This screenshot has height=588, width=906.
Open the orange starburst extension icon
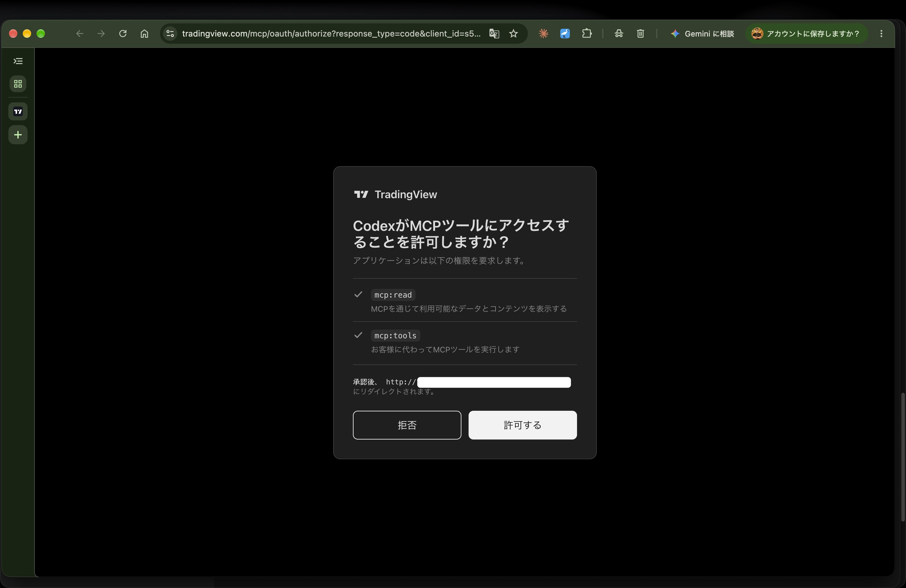coord(543,34)
